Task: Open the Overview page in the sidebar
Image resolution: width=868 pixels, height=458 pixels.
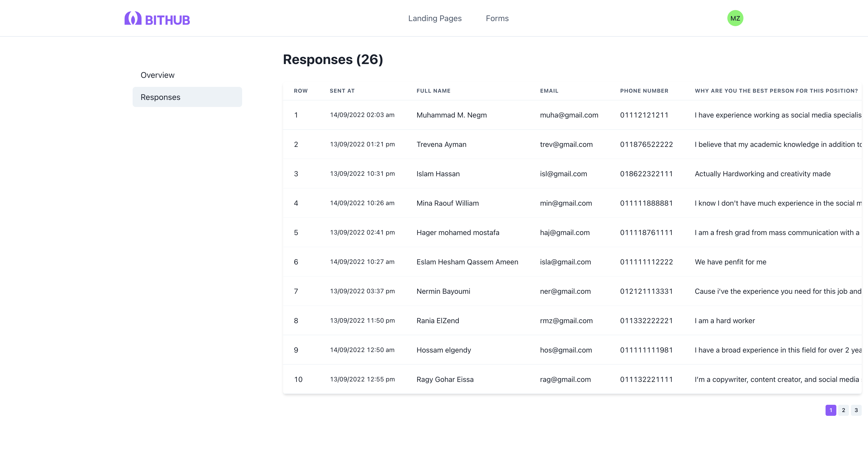Action: [x=157, y=75]
